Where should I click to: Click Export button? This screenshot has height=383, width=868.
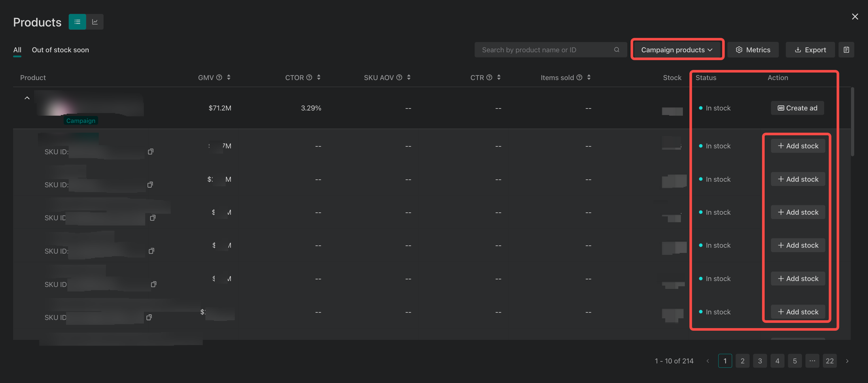coord(810,50)
